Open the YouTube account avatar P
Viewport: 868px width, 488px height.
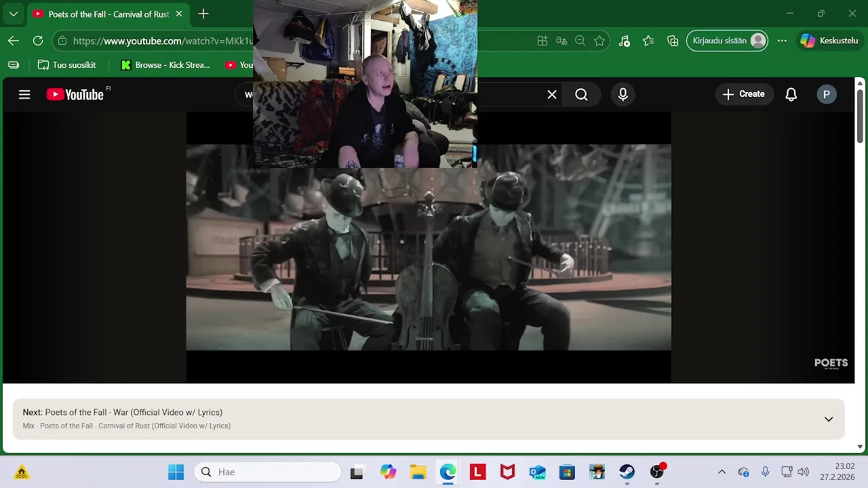pos(826,95)
